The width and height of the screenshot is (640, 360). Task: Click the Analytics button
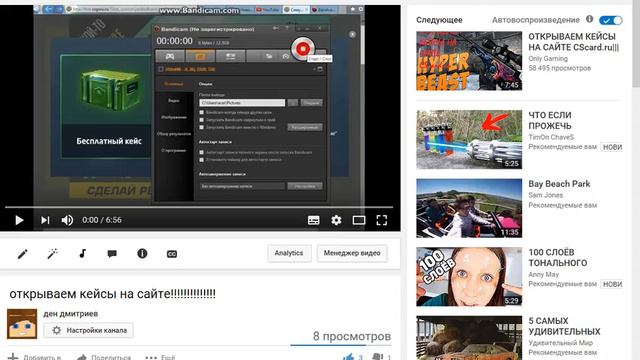pyautogui.click(x=289, y=253)
